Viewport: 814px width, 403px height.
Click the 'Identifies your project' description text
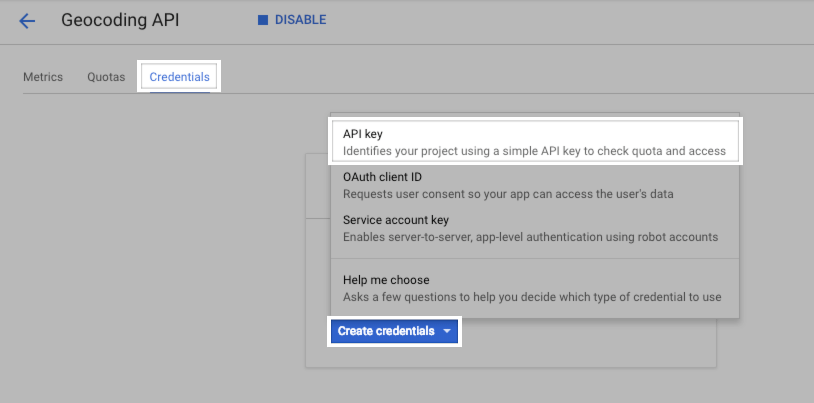(533, 151)
